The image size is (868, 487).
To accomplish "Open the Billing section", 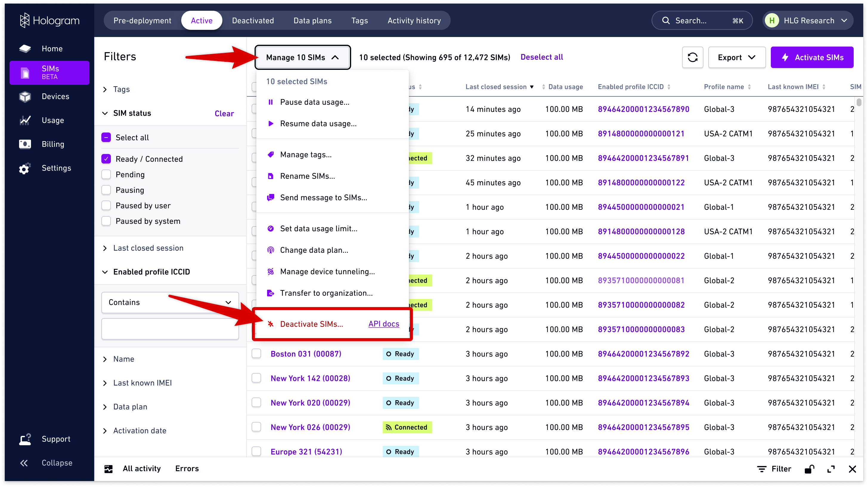I will point(53,144).
